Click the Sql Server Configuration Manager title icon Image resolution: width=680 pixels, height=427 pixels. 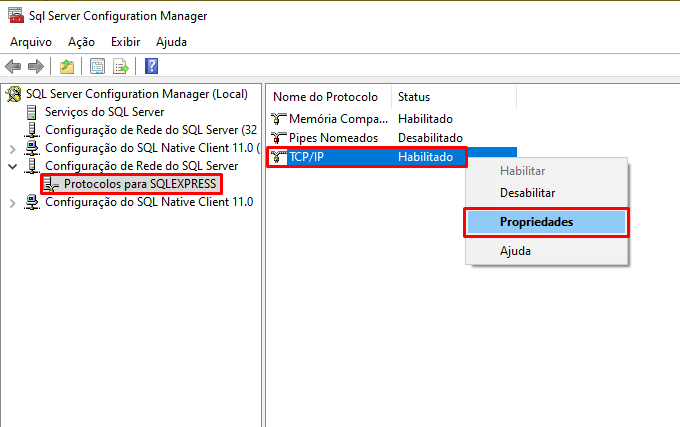tap(16, 15)
